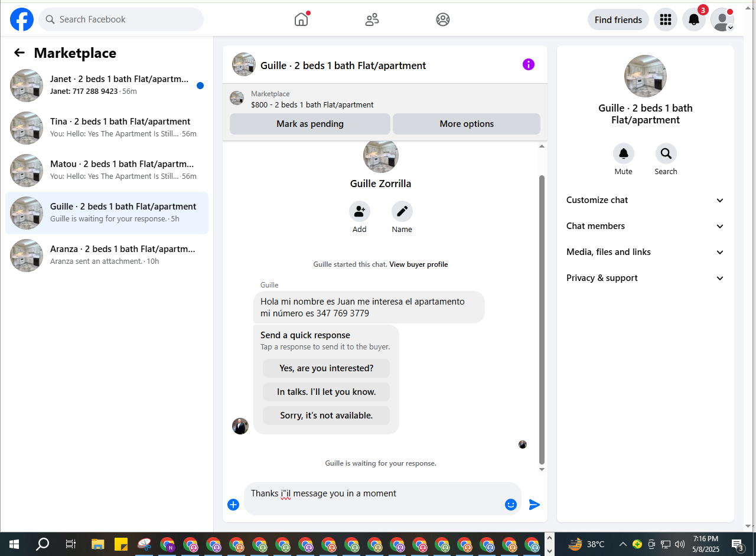Open Windows Start menu
756x556 pixels.
point(14,544)
